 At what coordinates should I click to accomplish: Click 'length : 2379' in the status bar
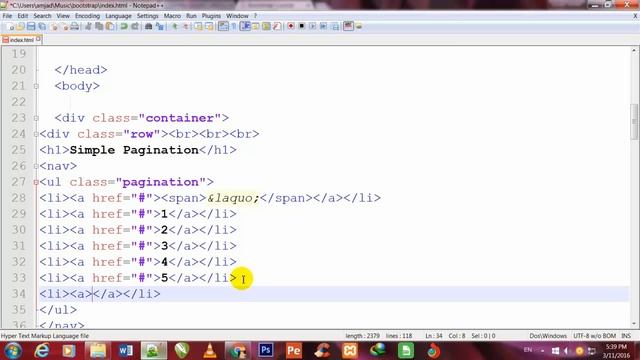[x=362, y=336]
